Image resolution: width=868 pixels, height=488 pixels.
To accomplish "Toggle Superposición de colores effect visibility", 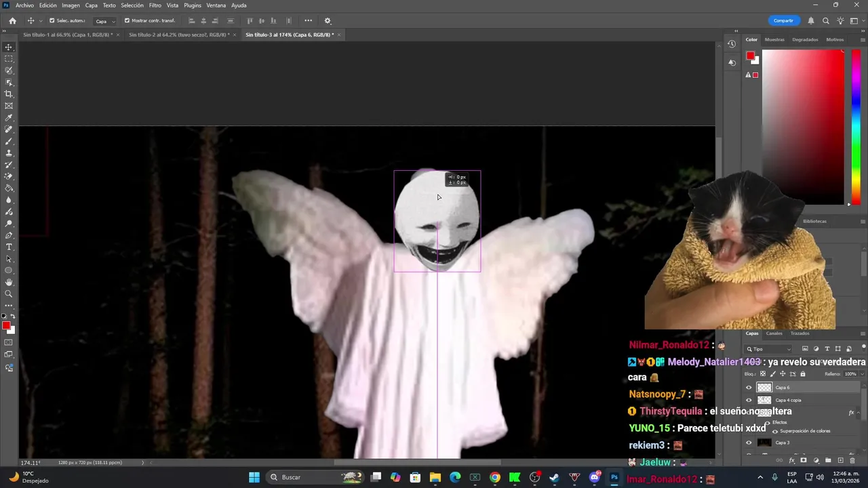I will tap(775, 431).
